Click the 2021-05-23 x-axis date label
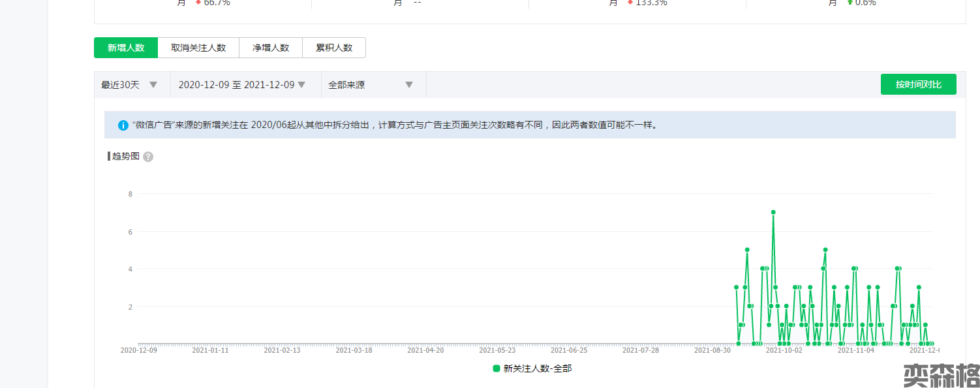The height and width of the screenshot is (388, 980). click(x=497, y=350)
